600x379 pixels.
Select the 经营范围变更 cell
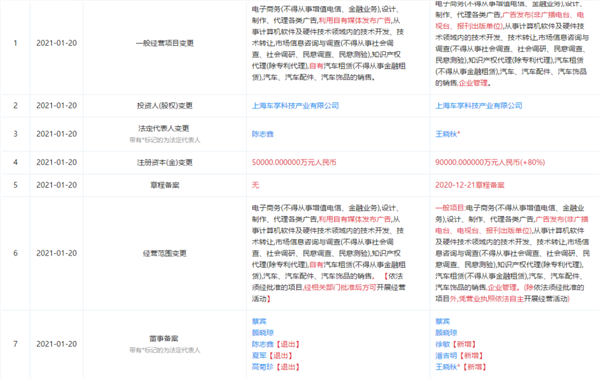[165, 253]
